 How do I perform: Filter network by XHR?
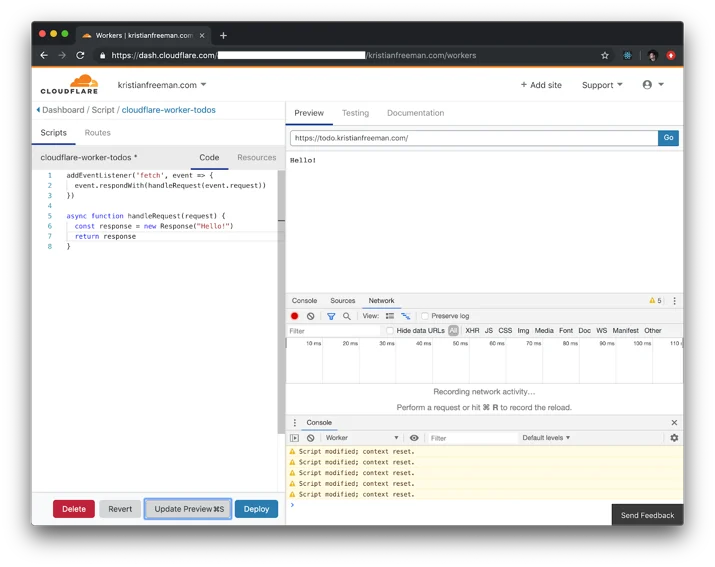coord(472,330)
